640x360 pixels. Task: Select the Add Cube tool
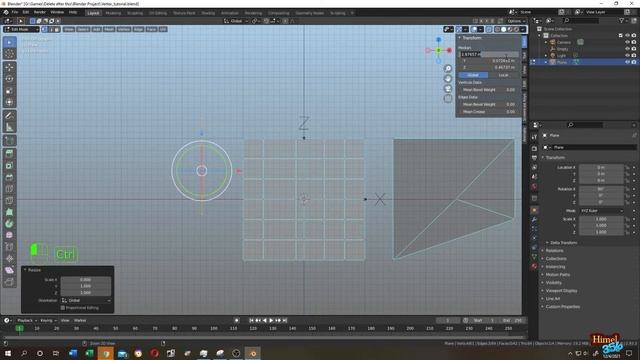click(9, 141)
